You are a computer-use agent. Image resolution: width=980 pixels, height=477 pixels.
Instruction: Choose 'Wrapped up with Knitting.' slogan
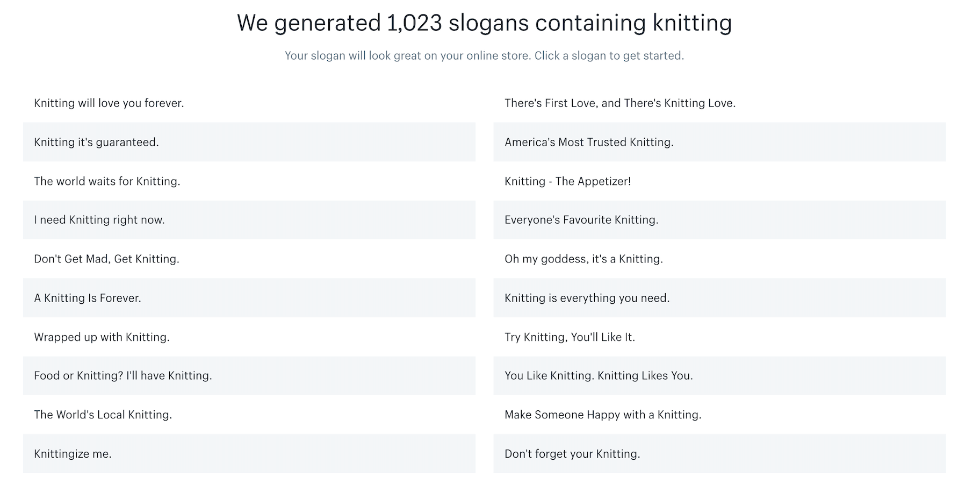click(x=102, y=337)
